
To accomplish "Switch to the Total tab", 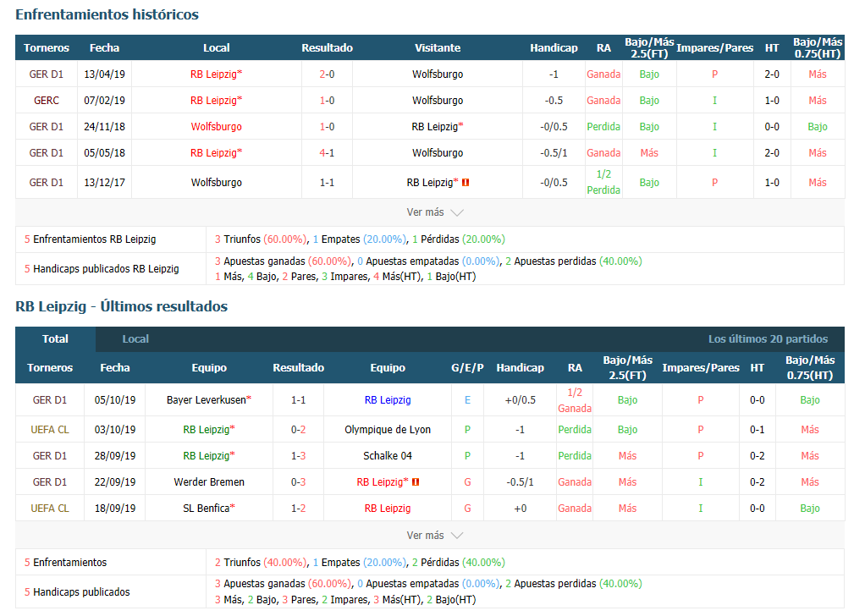I will [x=56, y=338].
